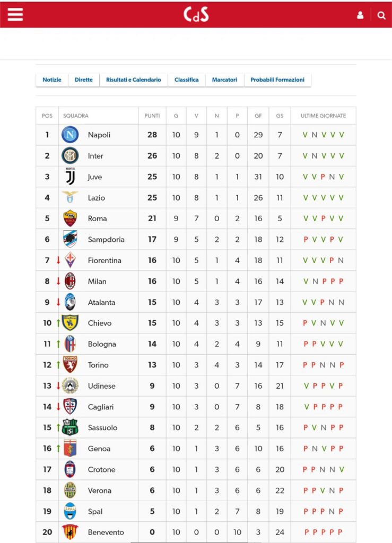Click the Sampdoria team name
This screenshot has height=543, width=392.
[x=106, y=239]
